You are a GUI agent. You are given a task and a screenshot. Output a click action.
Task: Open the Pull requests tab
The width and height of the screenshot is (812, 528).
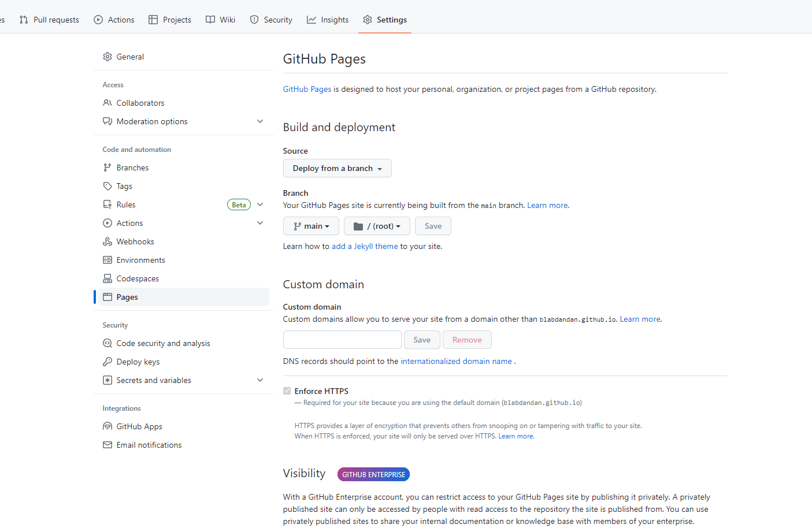(49, 20)
